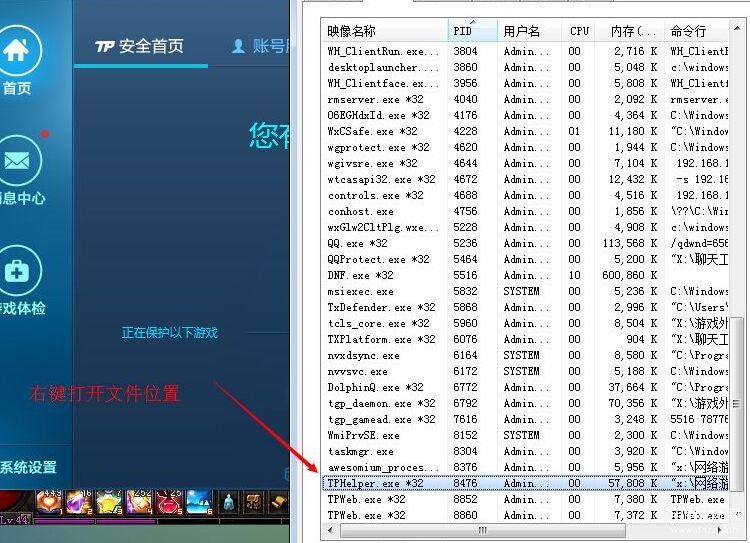Use the red potion in slot 5
The width and height of the screenshot is (750, 543).
coord(168,503)
